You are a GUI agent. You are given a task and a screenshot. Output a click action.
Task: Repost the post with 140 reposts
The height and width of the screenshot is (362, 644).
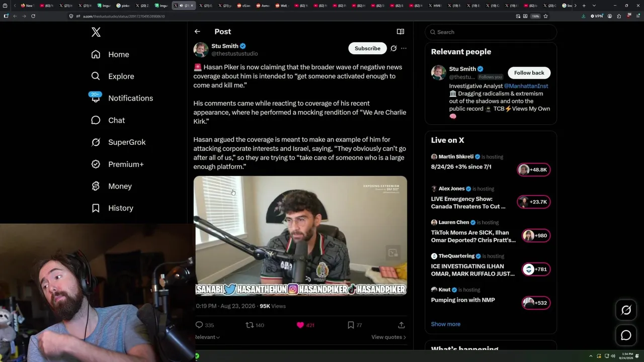point(250,325)
